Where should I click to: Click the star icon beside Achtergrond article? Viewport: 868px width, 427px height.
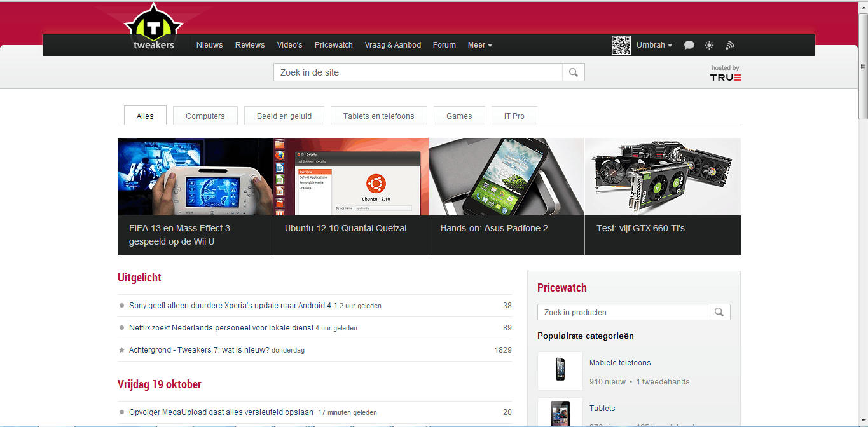coord(121,350)
